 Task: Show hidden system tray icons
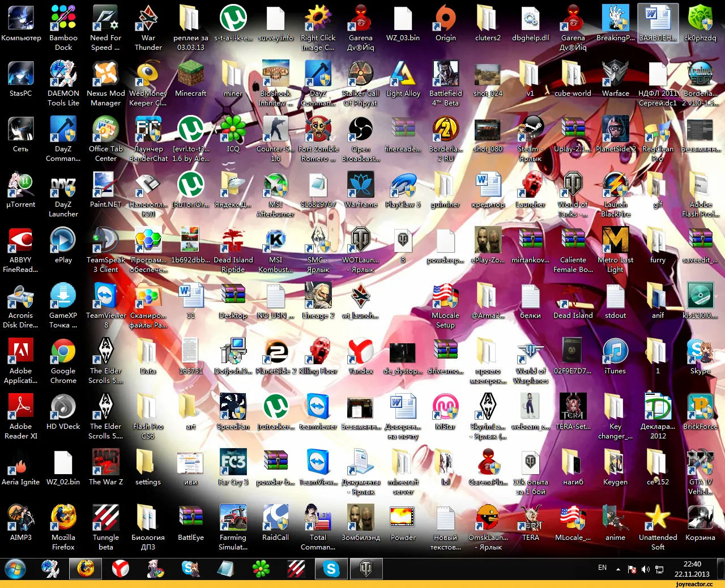coord(618,569)
